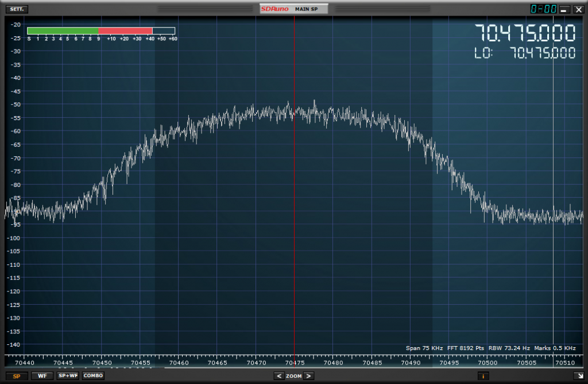Viewport: 588px width, 384px height.
Task: Click the 70475 frequency axis label
Action: [295, 363]
